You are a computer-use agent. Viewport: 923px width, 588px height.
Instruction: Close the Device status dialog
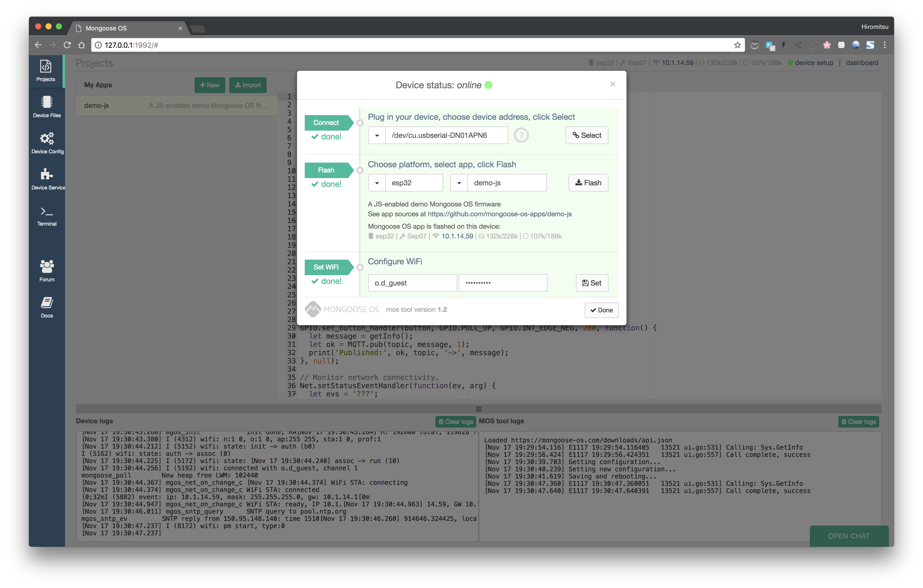612,84
